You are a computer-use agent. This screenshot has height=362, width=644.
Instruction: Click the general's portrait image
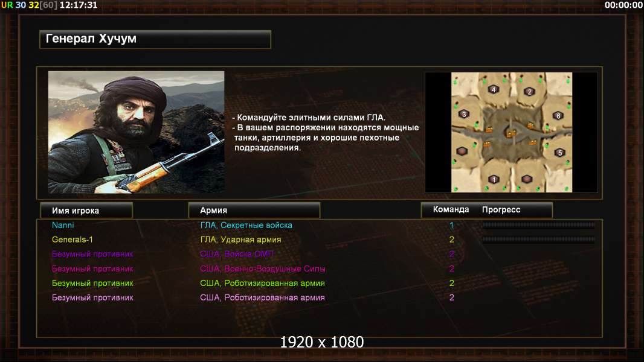[x=137, y=132]
